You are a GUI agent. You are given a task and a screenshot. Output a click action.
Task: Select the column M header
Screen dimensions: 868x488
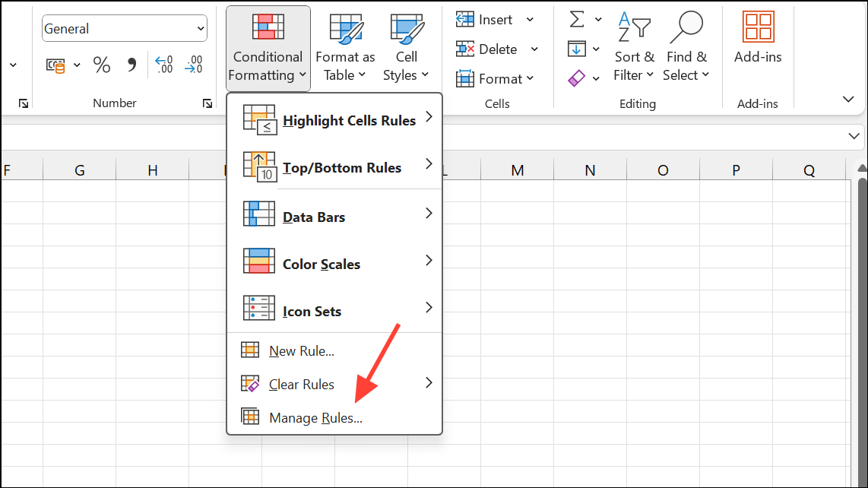(517, 169)
